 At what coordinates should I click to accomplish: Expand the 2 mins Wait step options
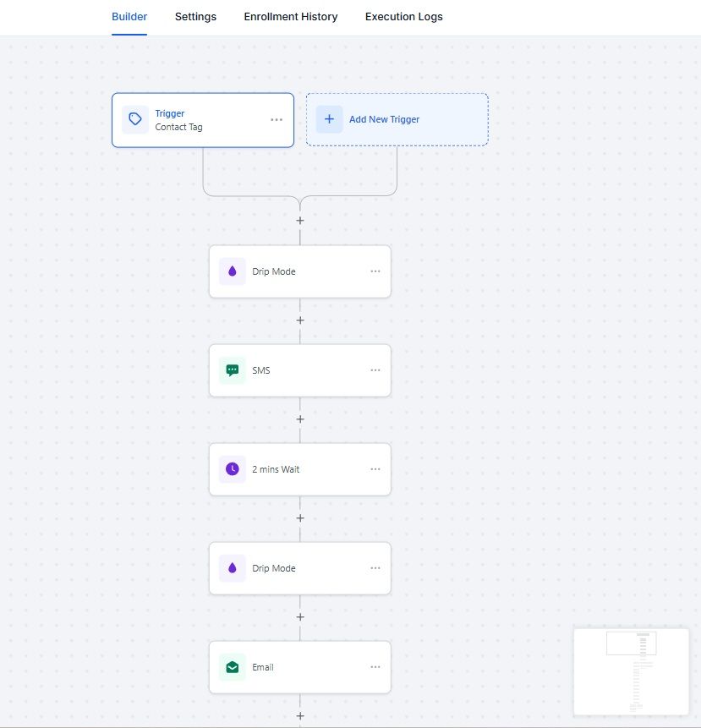(x=375, y=469)
